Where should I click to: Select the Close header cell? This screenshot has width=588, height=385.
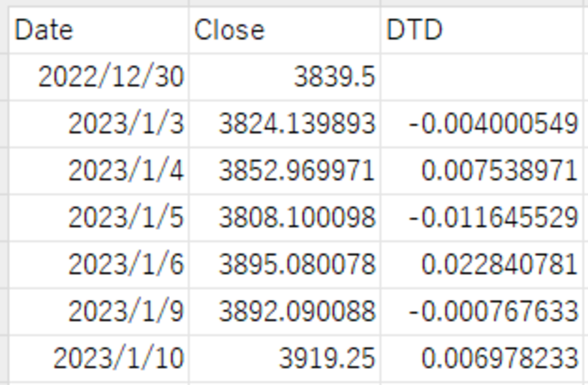click(284, 30)
